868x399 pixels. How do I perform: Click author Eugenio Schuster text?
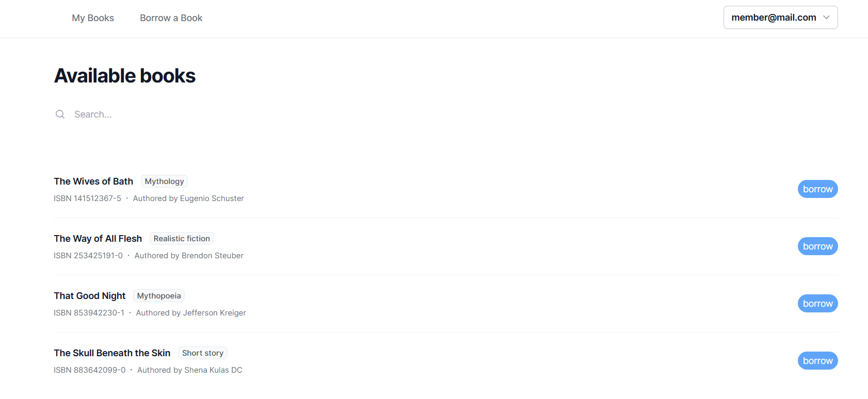click(212, 198)
